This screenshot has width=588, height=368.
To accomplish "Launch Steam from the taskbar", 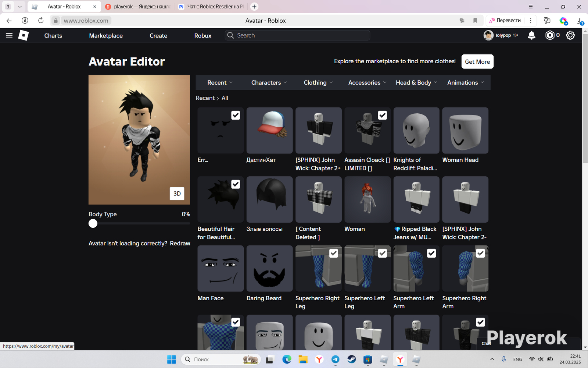I will coord(352,359).
